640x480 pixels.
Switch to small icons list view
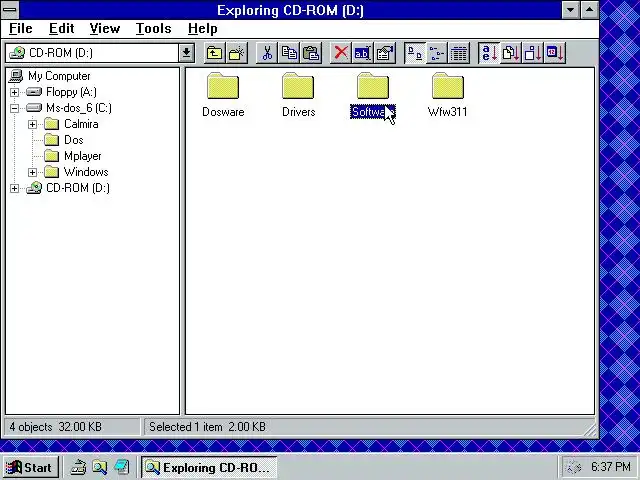[437, 53]
